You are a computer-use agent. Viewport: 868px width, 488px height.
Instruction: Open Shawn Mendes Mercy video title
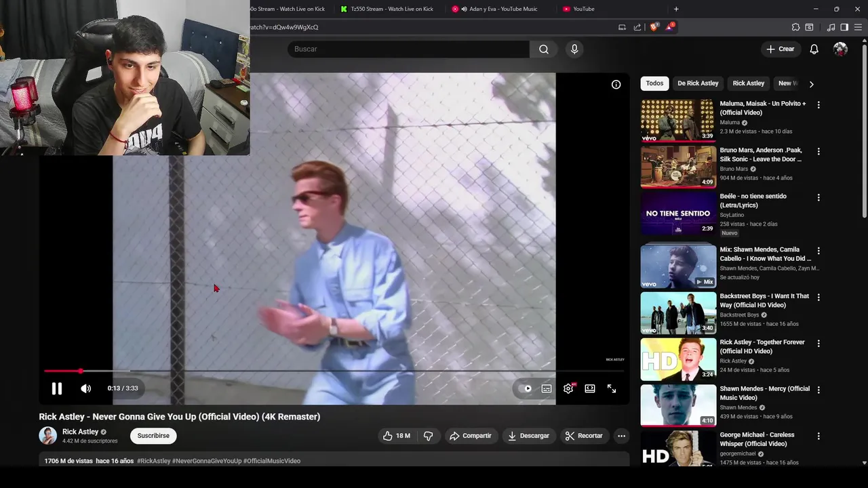[x=765, y=393]
